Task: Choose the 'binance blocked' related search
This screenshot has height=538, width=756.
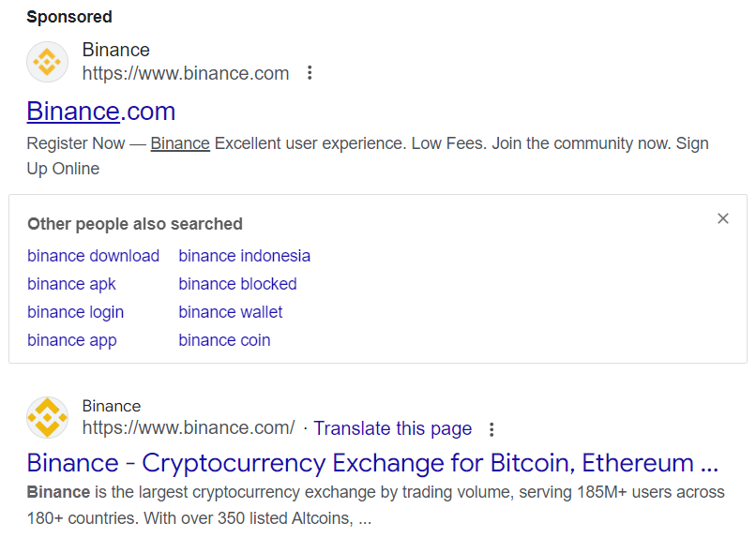Action: [x=237, y=284]
